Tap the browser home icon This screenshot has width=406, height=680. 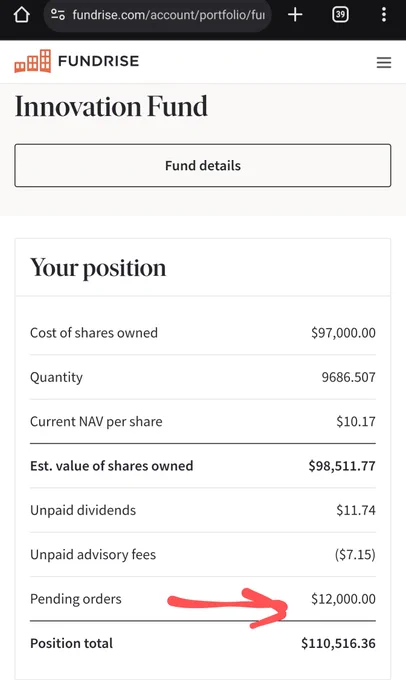coord(22,15)
